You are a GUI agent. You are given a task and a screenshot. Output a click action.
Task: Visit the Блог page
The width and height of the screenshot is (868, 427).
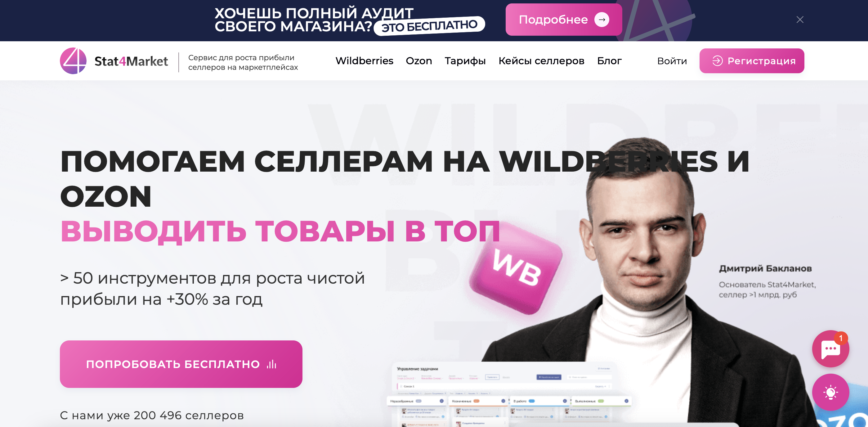(609, 61)
